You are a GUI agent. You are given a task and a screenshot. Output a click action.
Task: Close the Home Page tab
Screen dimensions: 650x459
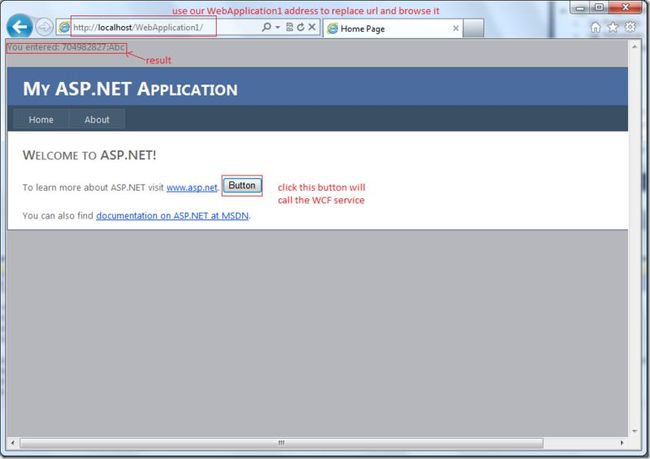click(456, 28)
